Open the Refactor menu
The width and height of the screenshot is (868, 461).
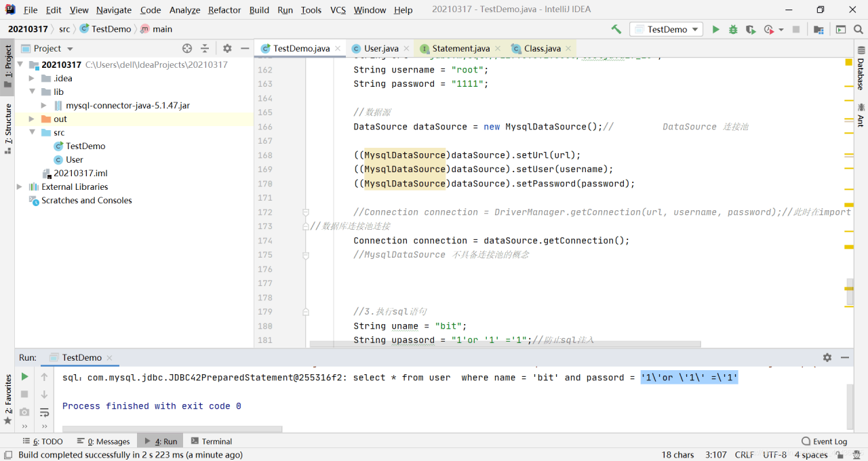[224, 9]
